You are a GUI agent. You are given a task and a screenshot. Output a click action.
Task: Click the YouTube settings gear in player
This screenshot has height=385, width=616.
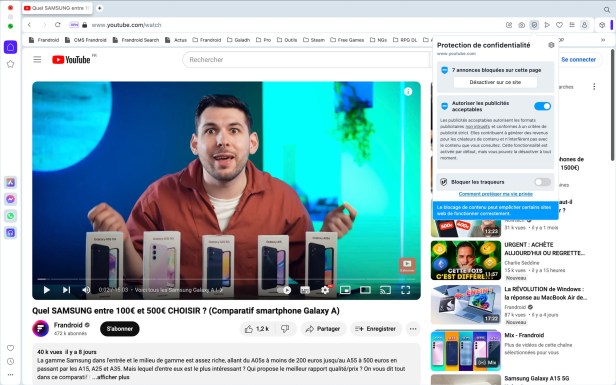pos(325,290)
